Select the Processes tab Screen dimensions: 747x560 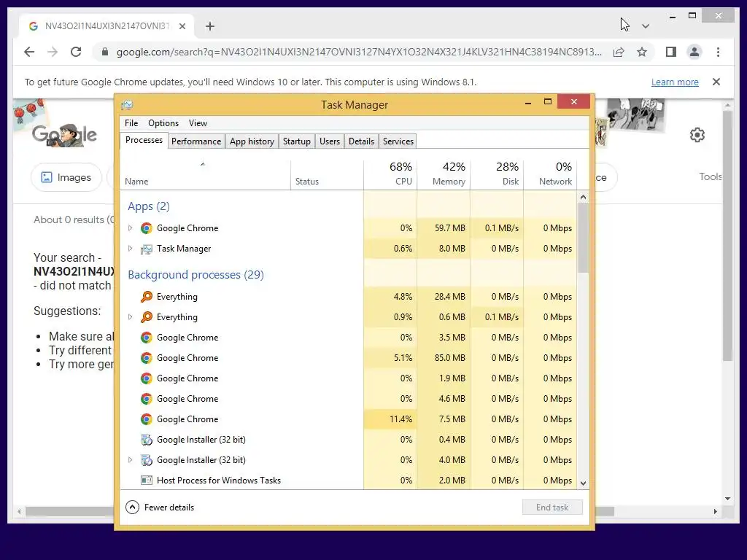tap(144, 140)
